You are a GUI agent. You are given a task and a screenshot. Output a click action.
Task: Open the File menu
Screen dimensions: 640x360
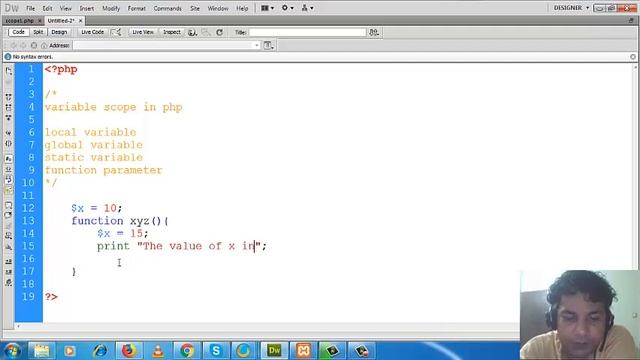[x=31, y=8]
